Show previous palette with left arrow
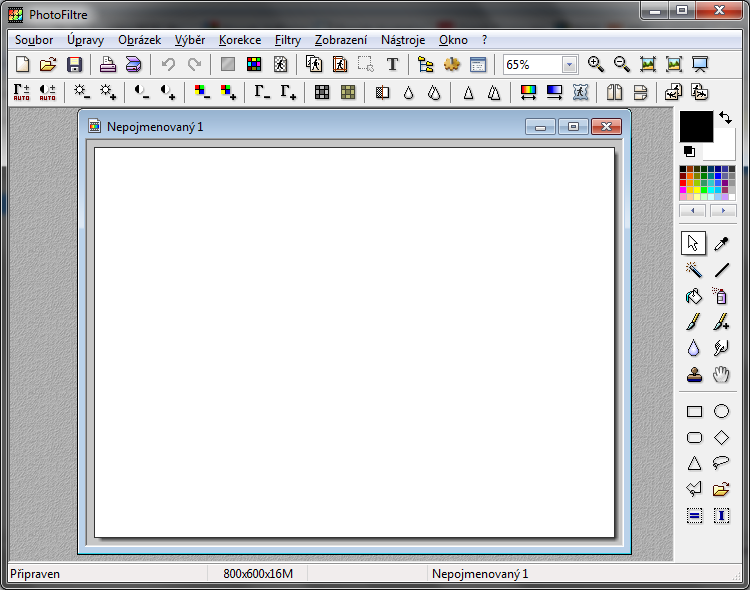 pos(693,211)
